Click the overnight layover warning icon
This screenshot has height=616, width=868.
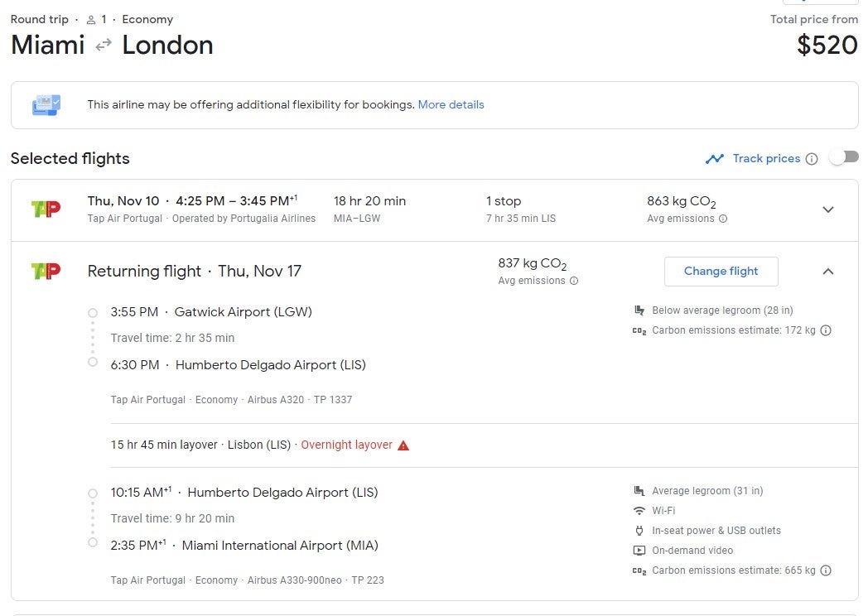coord(403,445)
